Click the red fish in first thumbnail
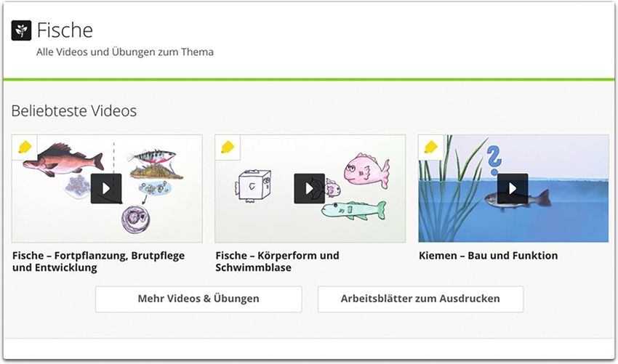 pos(55,158)
